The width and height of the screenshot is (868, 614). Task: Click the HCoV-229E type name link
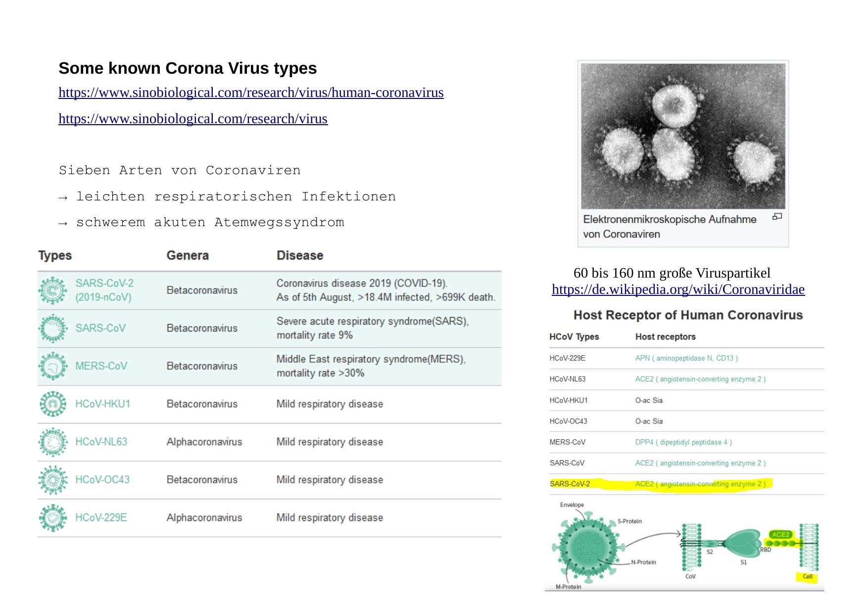(101, 518)
